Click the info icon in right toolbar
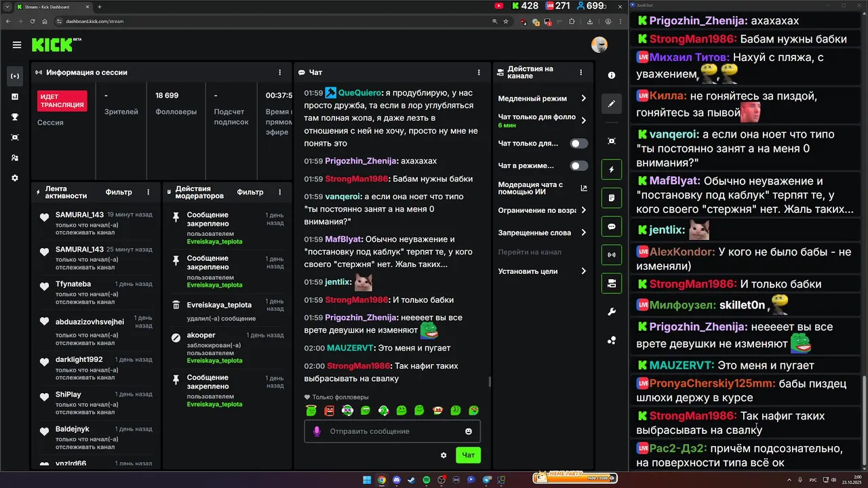The image size is (868, 488). coord(612,75)
